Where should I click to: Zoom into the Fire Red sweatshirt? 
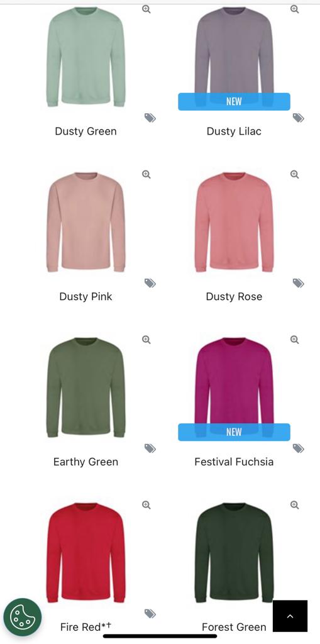pyautogui.click(x=146, y=505)
